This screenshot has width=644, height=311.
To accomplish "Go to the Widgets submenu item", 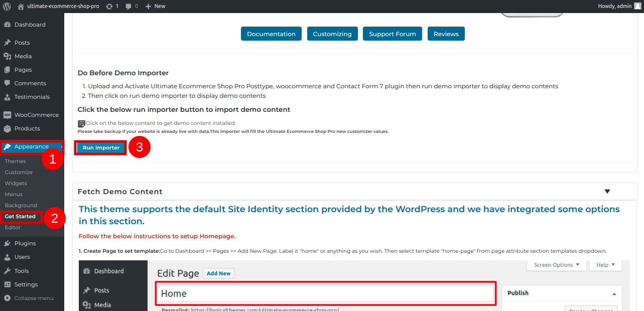I will (x=16, y=183).
